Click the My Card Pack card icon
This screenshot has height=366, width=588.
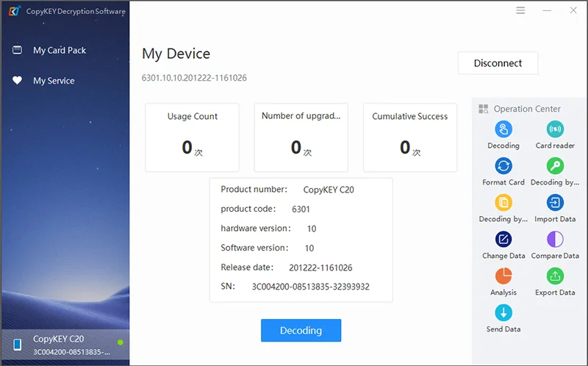coord(17,50)
